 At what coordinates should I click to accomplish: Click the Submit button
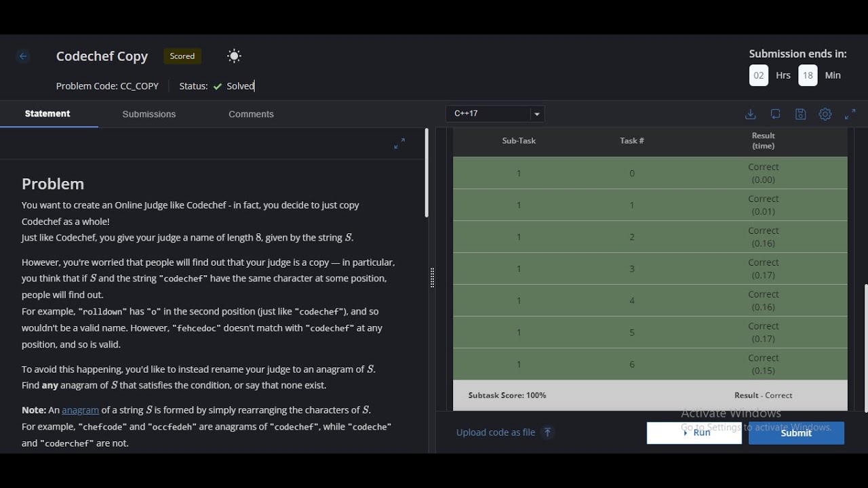796,433
